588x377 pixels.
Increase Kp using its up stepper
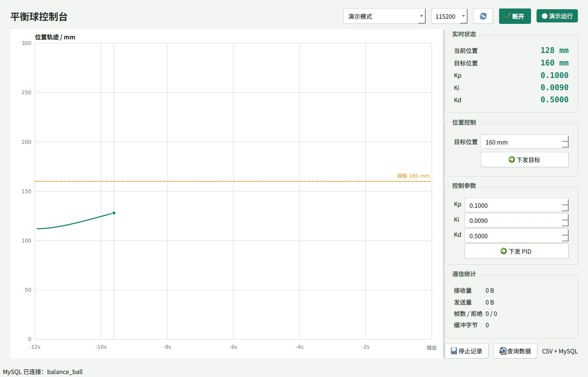pyautogui.click(x=565, y=202)
